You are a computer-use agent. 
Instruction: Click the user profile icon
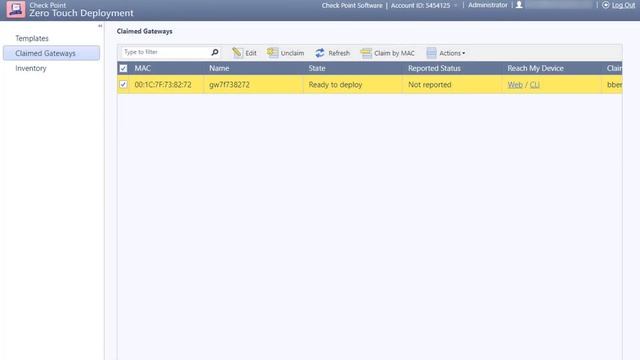coord(519,5)
